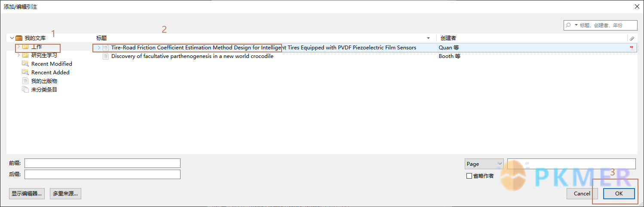The image size is (644, 207).
Task: Click the PDF attachment indicator on Quan row
Action: click(x=632, y=47)
